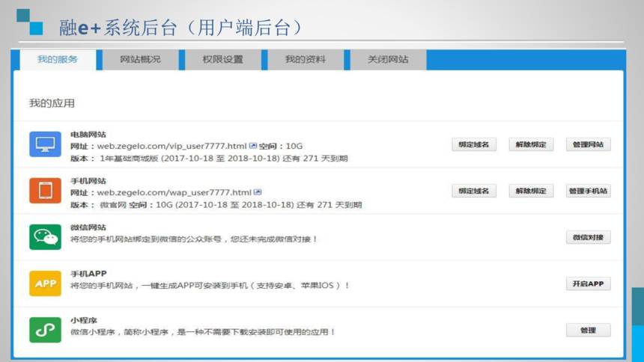Select the 我的资料 tab
This screenshot has height=362, width=644.
[305, 60]
